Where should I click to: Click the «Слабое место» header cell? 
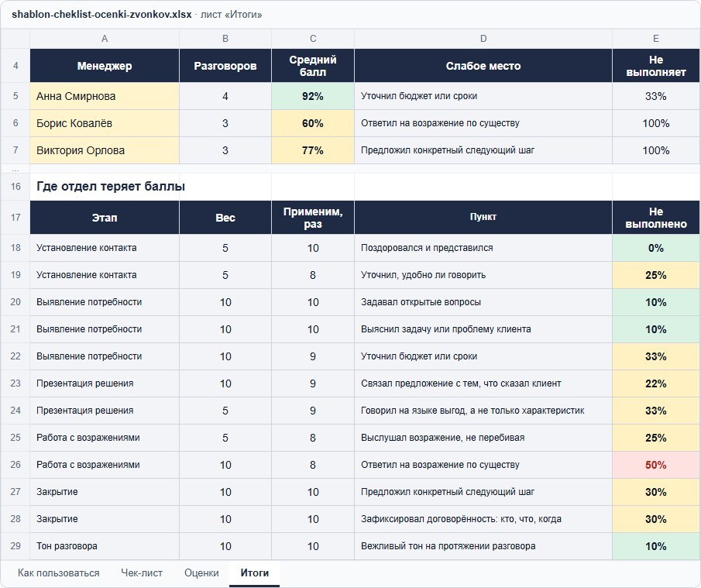(x=483, y=66)
